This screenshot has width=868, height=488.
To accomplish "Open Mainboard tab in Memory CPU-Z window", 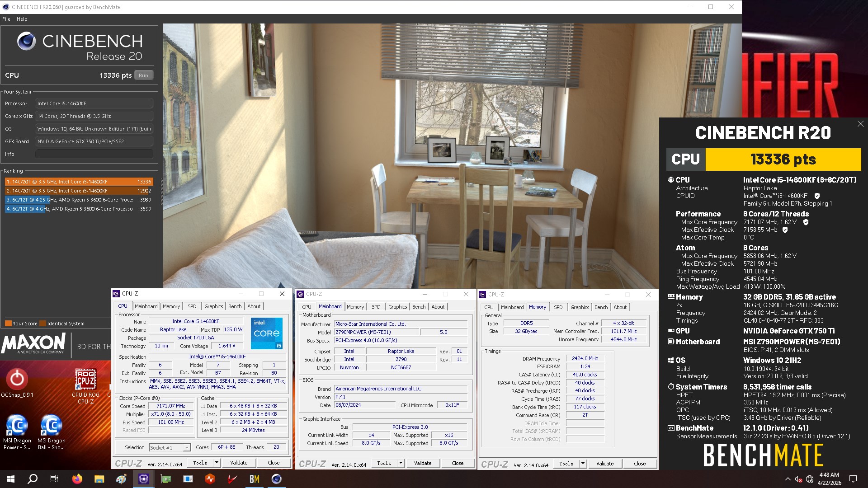I will click(512, 307).
